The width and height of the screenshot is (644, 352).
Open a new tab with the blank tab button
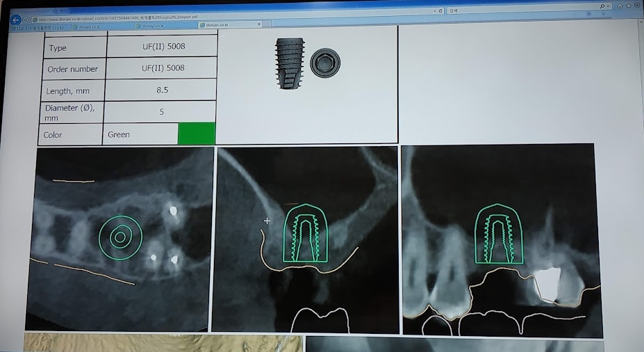267,24
